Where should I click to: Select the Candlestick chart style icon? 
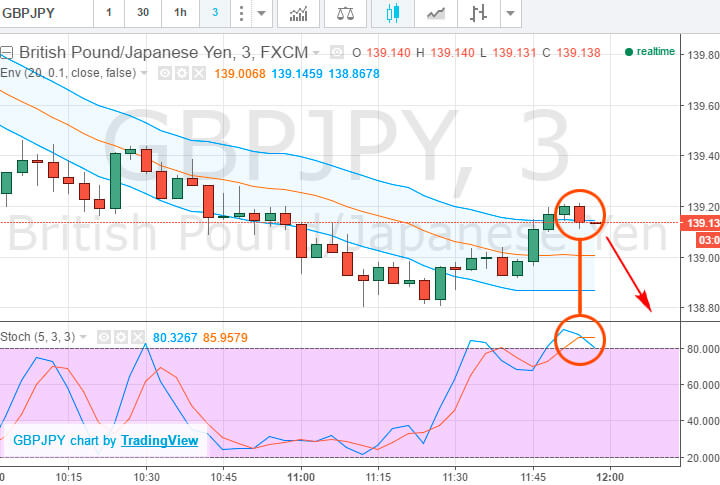click(x=393, y=13)
